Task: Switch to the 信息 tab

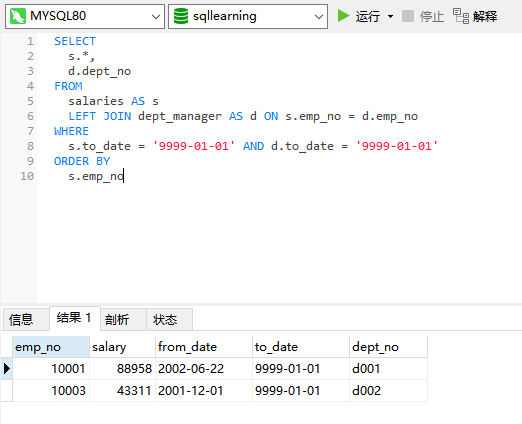Action: tap(21, 320)
